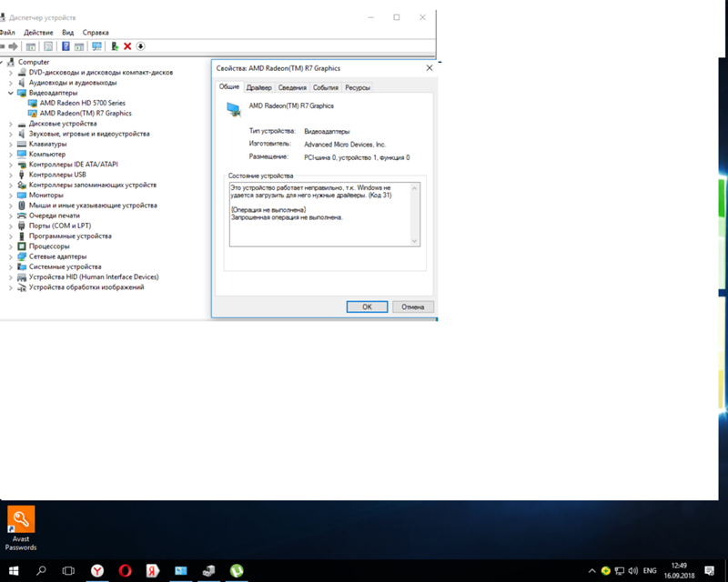The image size is (728, 582).
Task: Click the show/hide console tree toolbar icon
Action: [x=31, y=46]
